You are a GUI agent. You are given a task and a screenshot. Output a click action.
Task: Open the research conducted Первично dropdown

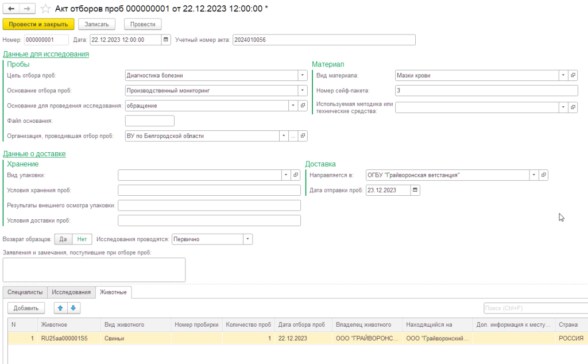coord(247,239)
